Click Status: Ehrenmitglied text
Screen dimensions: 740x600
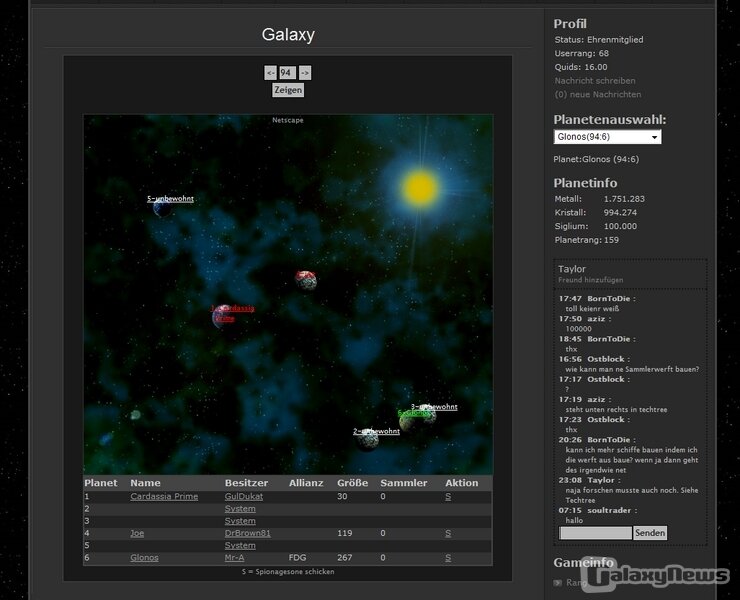[599, 40]
